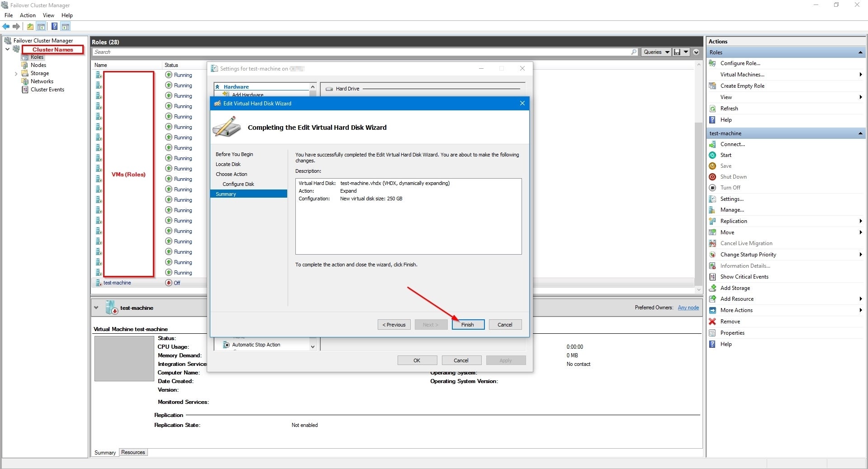Viewport: 868px width, 469px height.
Task: Click the Show Critical Events icon
Action: tap(712, 277)
